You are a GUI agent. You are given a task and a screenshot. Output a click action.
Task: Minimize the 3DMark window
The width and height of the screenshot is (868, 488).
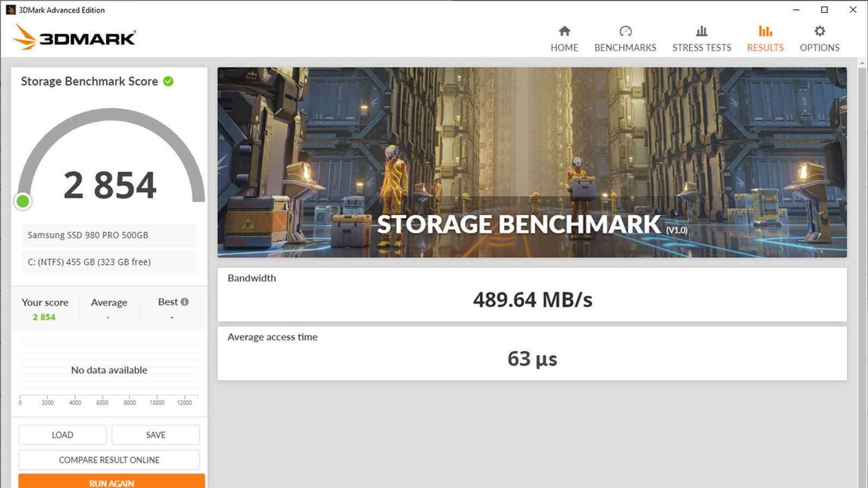pos(796,10)
